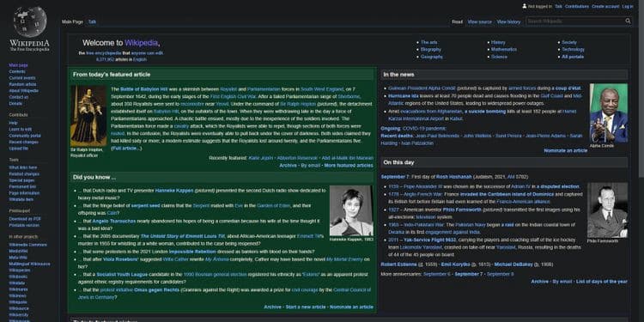Open the View source tab
This screenshot has width=644, height=322.
tap(479, 21)
